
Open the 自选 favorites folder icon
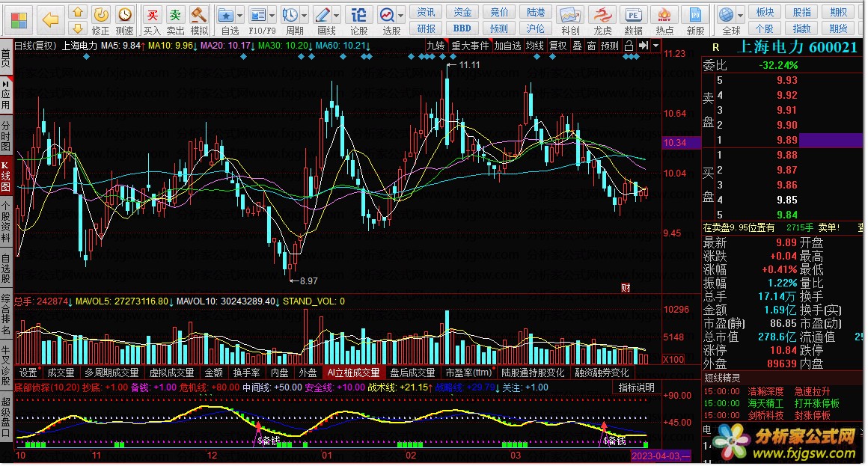coord(226,15)
